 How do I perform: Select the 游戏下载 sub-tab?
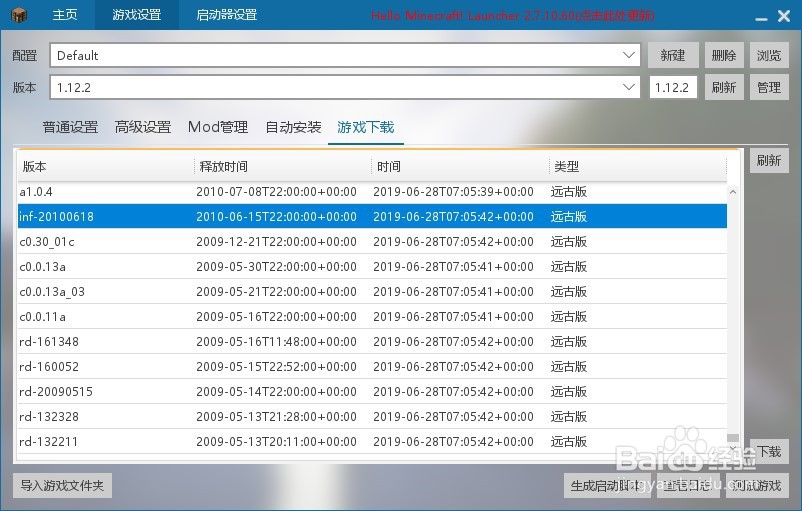[x=366, y=127]
